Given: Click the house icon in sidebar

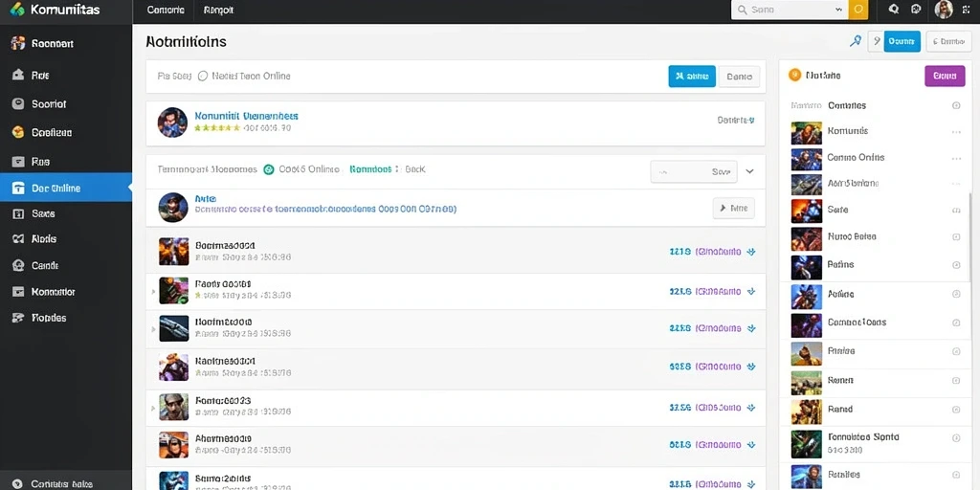Looking at the screenshot, I should 18,75.
